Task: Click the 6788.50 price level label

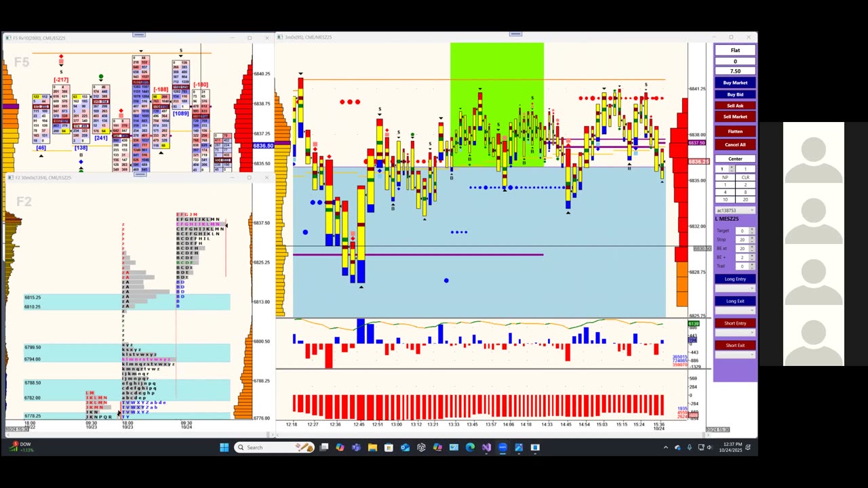Action: point(33,383)
